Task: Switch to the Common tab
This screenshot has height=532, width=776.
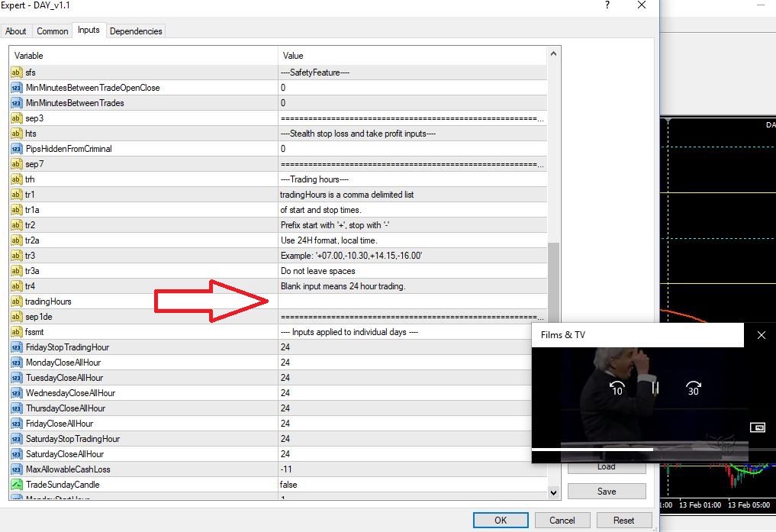Action: click(x=53, y=31)
